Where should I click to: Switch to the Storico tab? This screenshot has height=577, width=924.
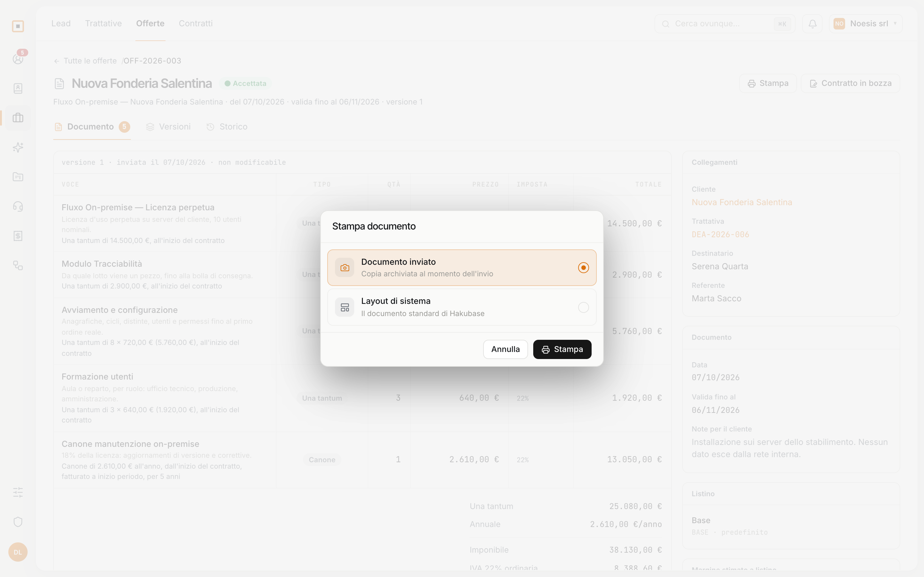tap(227, 127)
